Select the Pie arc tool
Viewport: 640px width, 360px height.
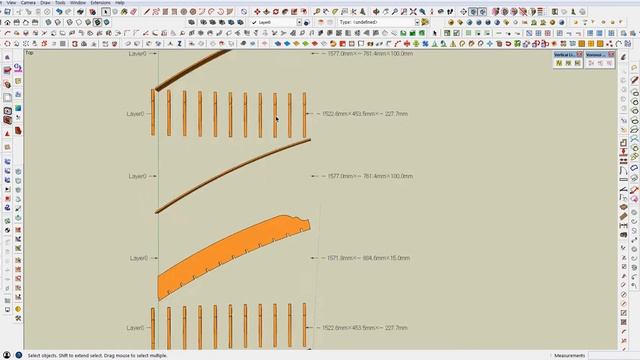tap(230, 12)
